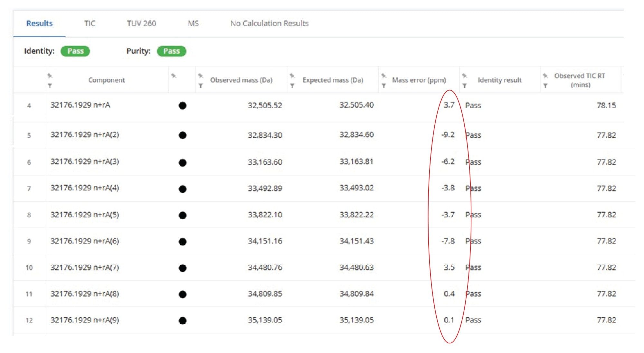Click status dot for n+rA(2) row
The image size is (644, 353).
coord(183,135)
